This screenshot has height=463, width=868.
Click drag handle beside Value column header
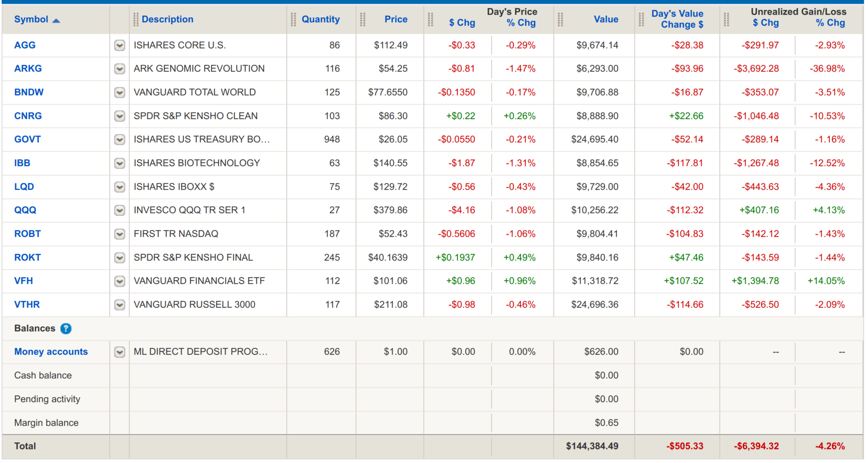click(x=560, y=20)
